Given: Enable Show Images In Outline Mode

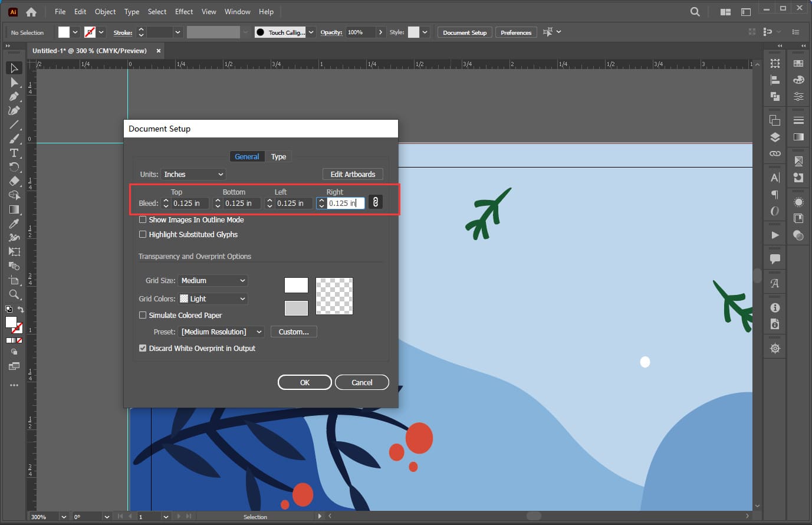Looking at the screenshot, I should pyautogui.click(x=143, y=219).
